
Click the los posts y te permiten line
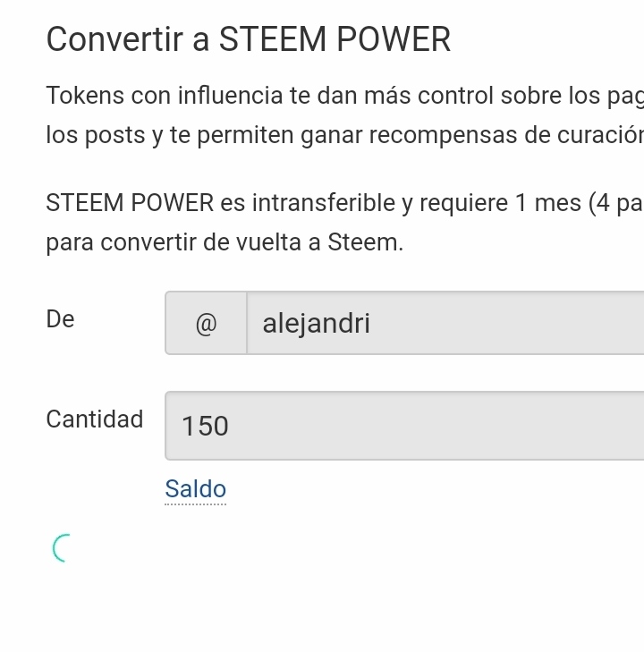coord(344,136)
